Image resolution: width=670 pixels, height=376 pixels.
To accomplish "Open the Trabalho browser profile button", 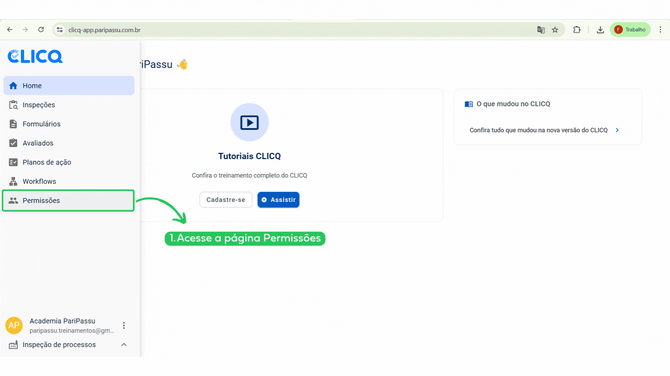I will click(x=630, y=29).
